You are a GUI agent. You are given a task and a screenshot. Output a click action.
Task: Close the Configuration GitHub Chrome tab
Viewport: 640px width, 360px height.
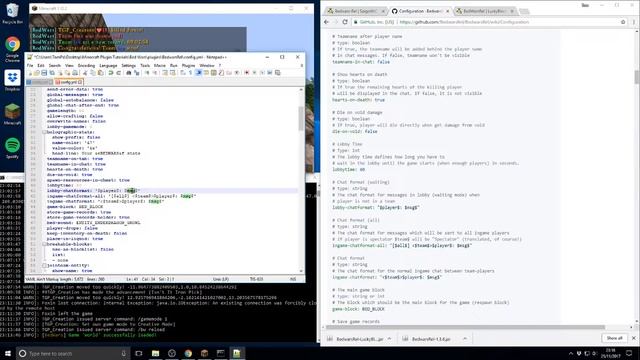click(x=447, y=11)
